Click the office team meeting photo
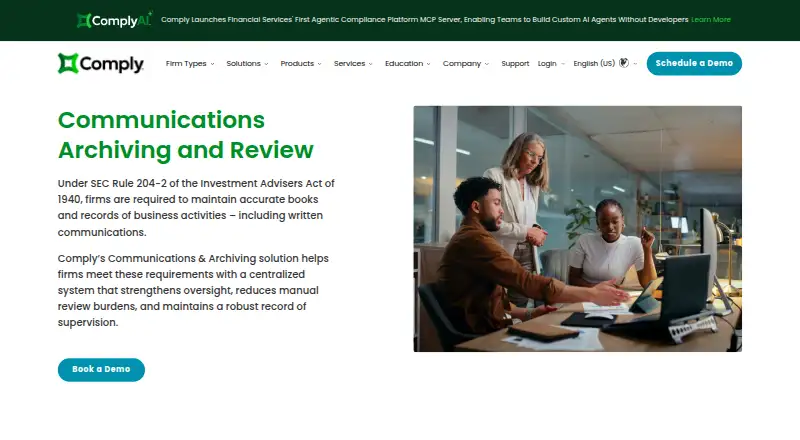 [x=578, y=229]
